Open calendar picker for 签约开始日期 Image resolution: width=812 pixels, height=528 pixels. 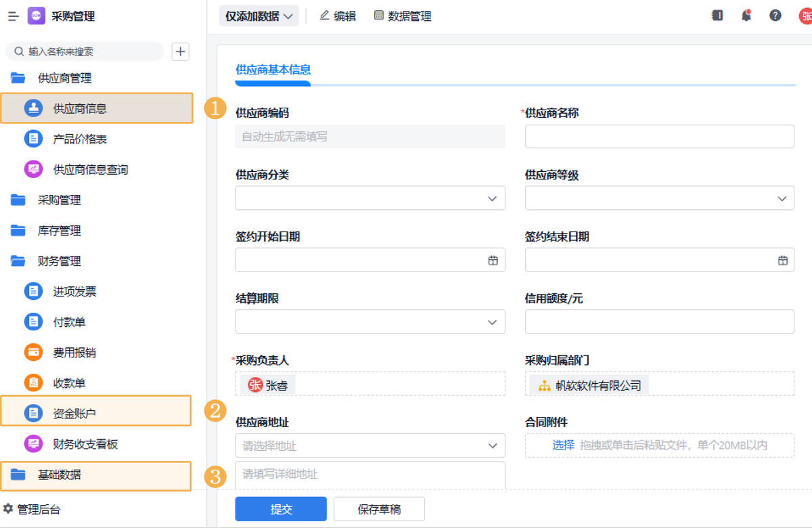click(493, 260)
